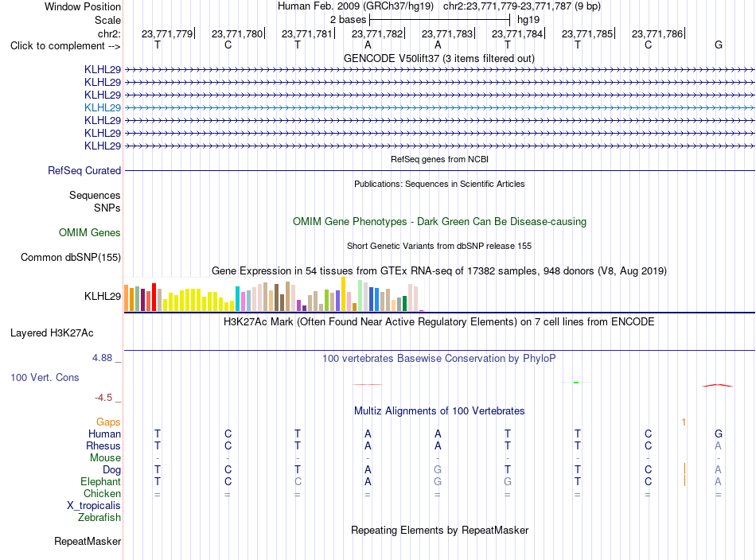Click the 'Zebrafish' alignment row label
756x560 pixels.
(x=99, y=518)
